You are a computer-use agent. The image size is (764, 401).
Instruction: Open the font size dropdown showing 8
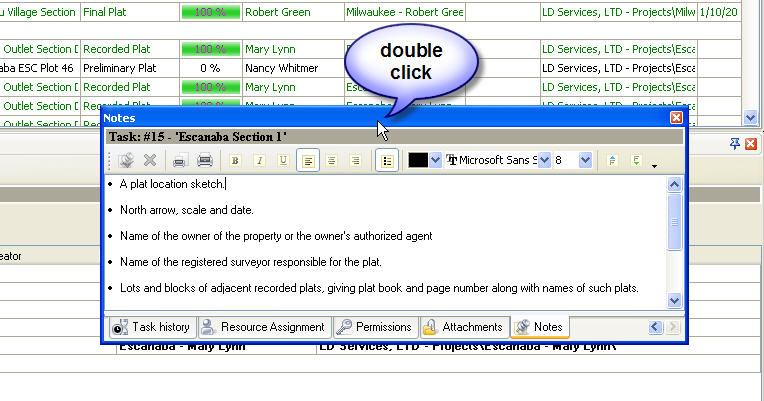pos(585,160)
